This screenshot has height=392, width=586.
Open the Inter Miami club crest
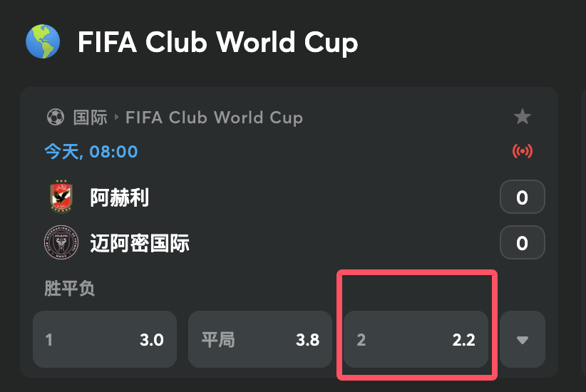coord(61,242)
